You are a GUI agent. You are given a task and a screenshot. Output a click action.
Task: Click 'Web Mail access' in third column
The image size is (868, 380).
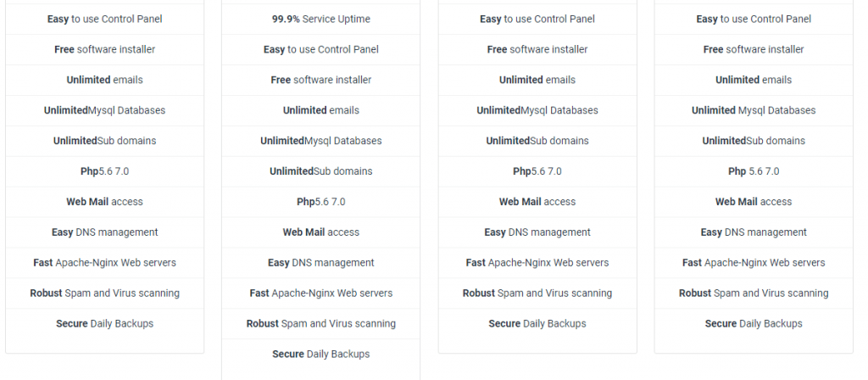click(x=537, y=202)
